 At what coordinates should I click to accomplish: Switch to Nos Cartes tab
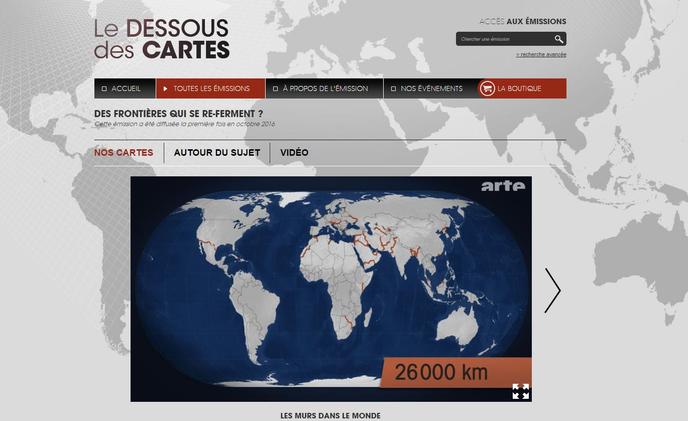point(124,152)
